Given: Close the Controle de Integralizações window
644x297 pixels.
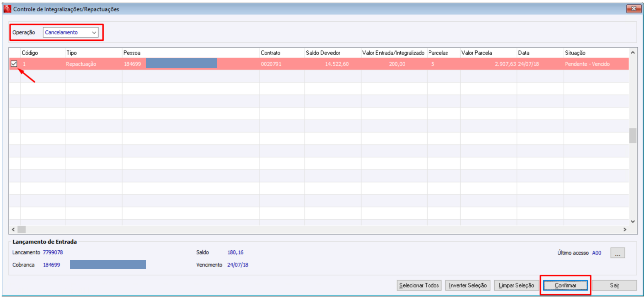Looking at the screenshot, I should click(634, 9).
